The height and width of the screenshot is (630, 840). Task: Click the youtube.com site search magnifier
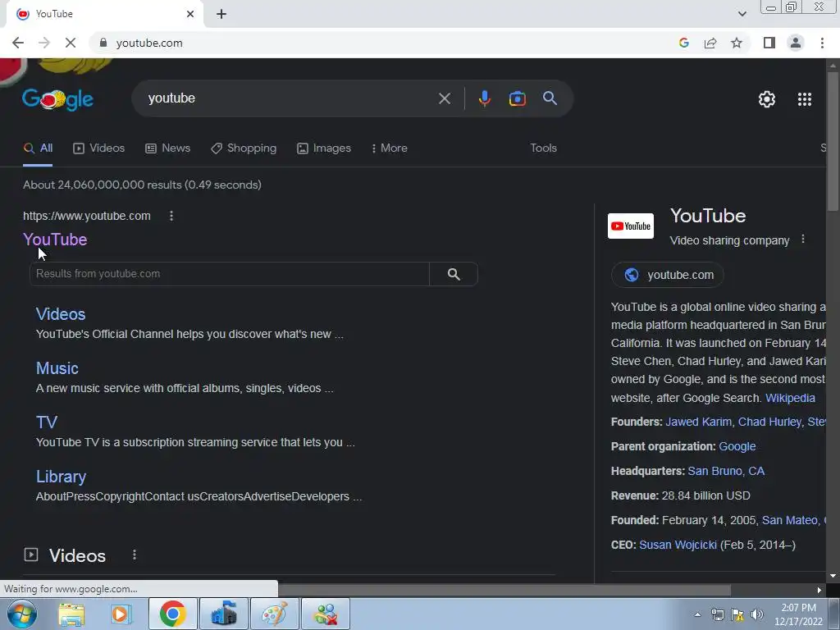point(454,274)
